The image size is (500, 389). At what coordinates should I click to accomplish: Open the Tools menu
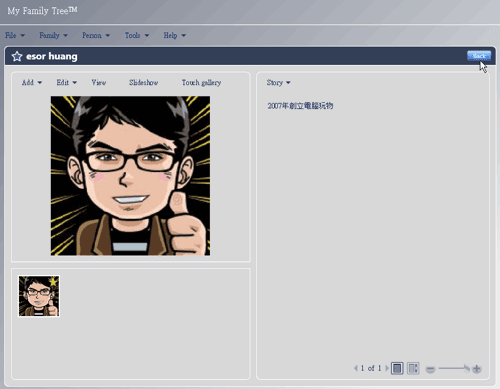[x=137, y=35]
